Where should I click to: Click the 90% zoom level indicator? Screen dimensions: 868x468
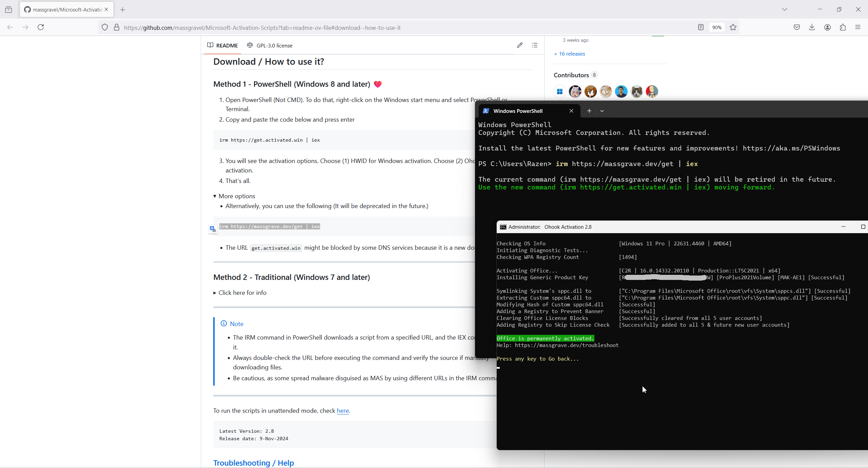716,27
